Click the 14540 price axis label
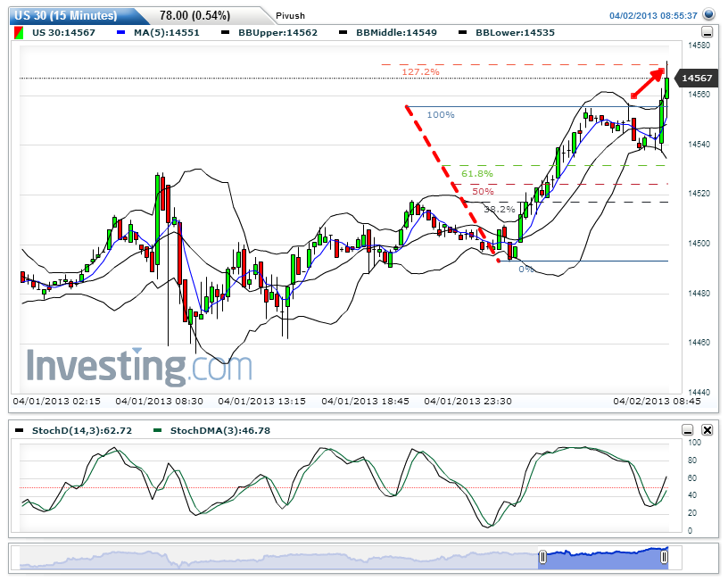The height and width of the screenshot is (581, 728). coord(699,145)
